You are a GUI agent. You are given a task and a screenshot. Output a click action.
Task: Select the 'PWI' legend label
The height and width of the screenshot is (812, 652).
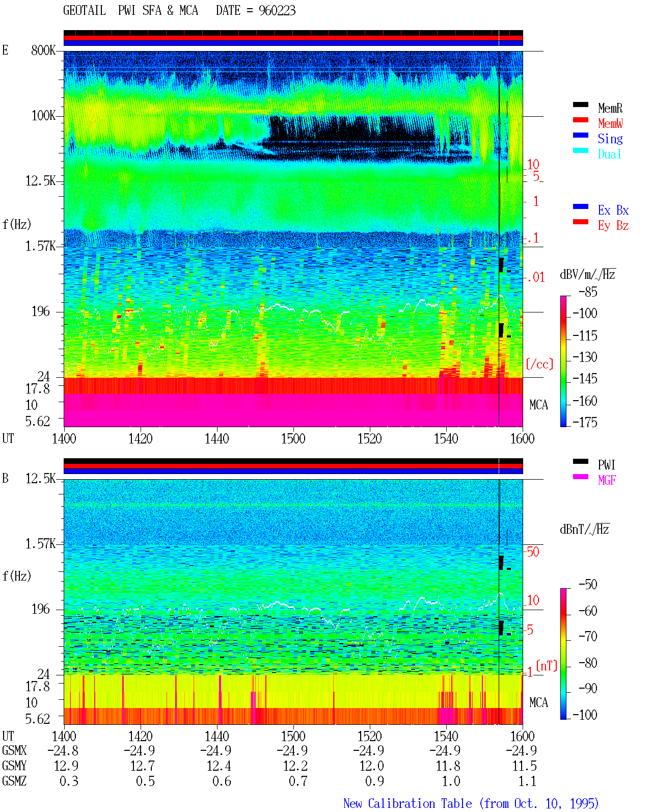pyautogui.click(x=607, y=465)
